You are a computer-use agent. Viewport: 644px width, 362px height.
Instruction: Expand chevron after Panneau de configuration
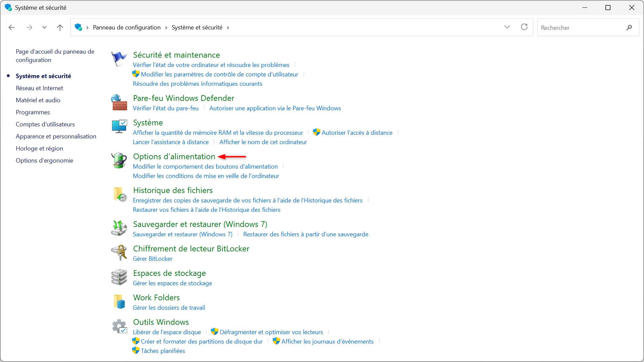pyautogui.click(x=166, y=27)
